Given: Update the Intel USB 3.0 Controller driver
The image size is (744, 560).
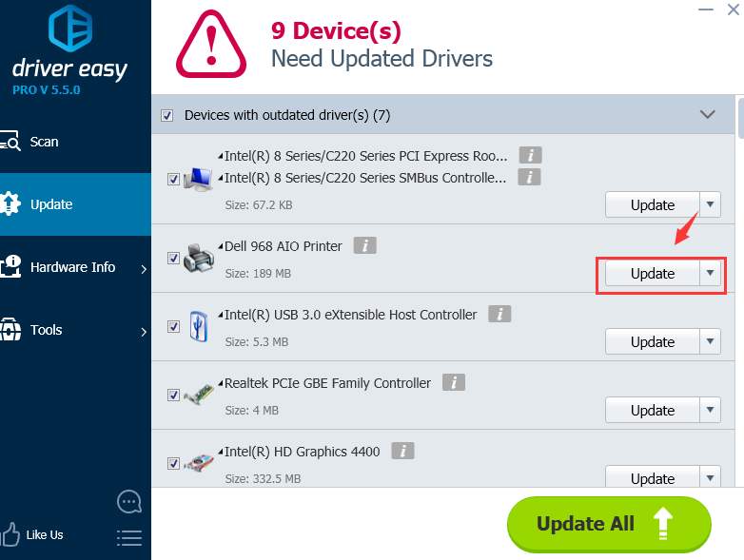Looking at the screenshot, I should (653, 341).
